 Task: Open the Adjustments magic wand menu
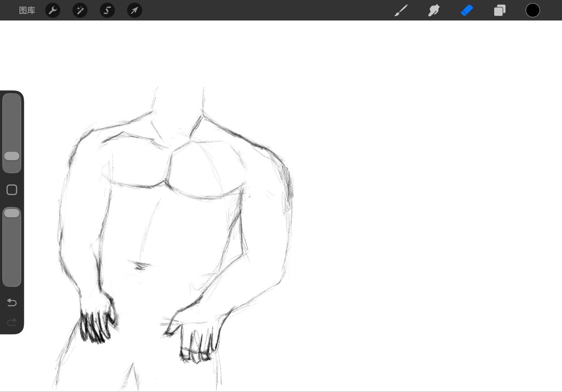pos(80,10)
